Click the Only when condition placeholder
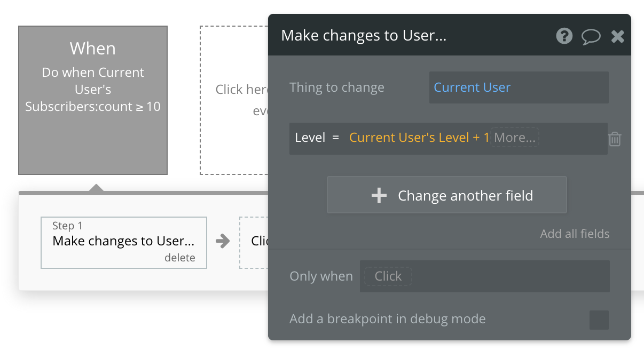 (388, 276)
